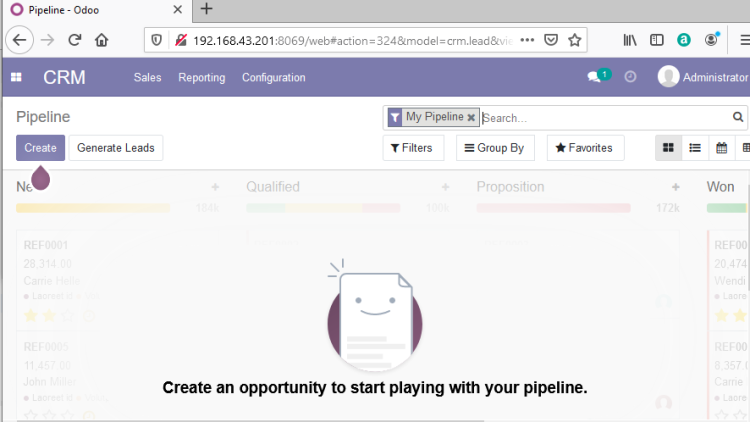Open the Odoo conversations message icon
The image size is (750, 422).
pos(598,76)
